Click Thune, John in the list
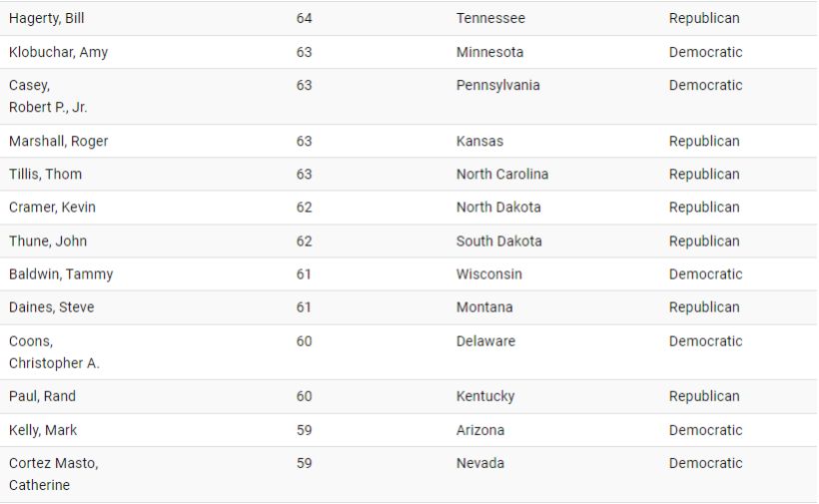 (x=48, y=241)
